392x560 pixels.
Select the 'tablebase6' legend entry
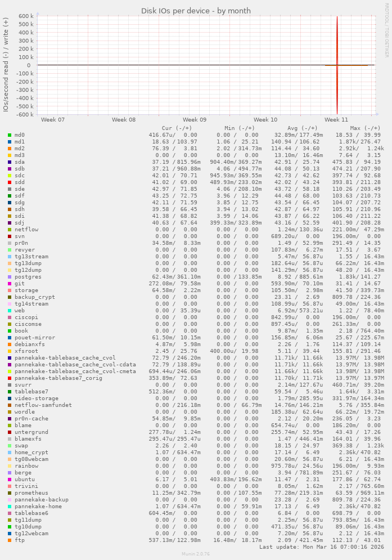tap(31, 513)
